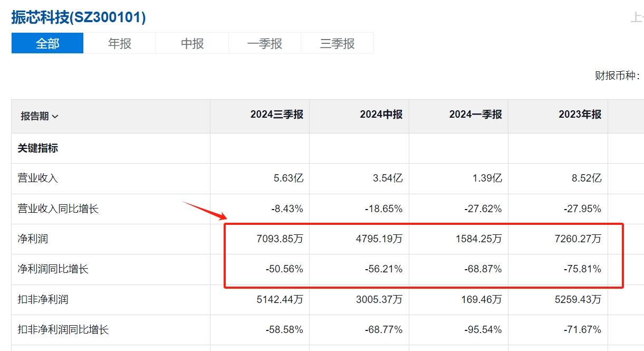Click the 2024中报 column header

click(381, 115)
